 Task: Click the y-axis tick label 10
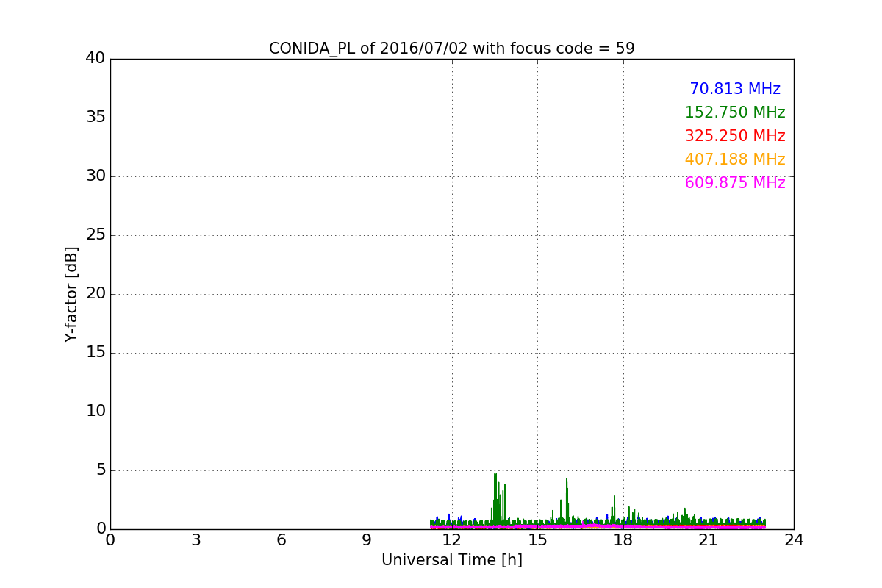coord(96,411)
